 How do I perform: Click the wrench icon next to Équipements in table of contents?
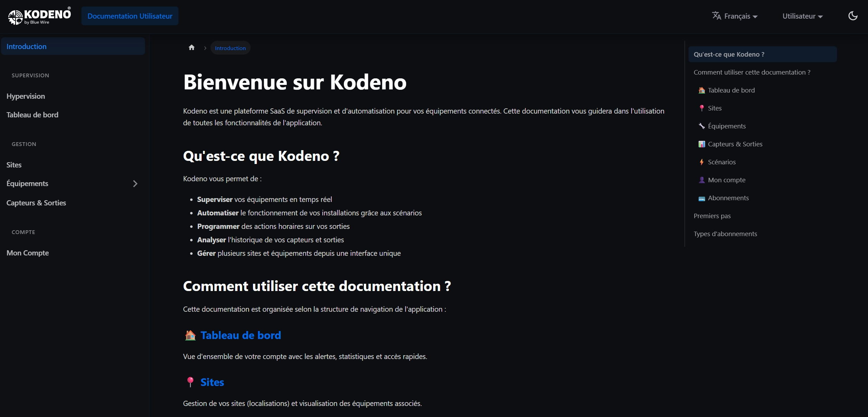pos(702,126)
